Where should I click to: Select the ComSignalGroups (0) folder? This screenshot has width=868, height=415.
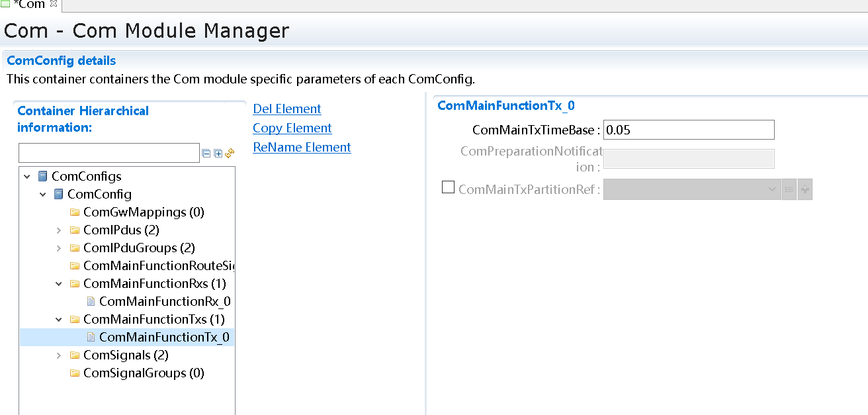tap(143, 373)
